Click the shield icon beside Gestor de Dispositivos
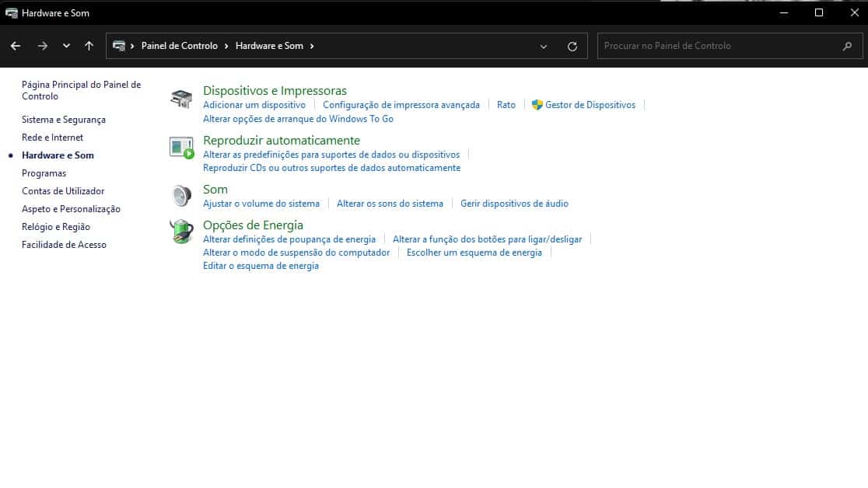Image resolution: width=868 pixels, height=488 pixels. click(537, 104)
